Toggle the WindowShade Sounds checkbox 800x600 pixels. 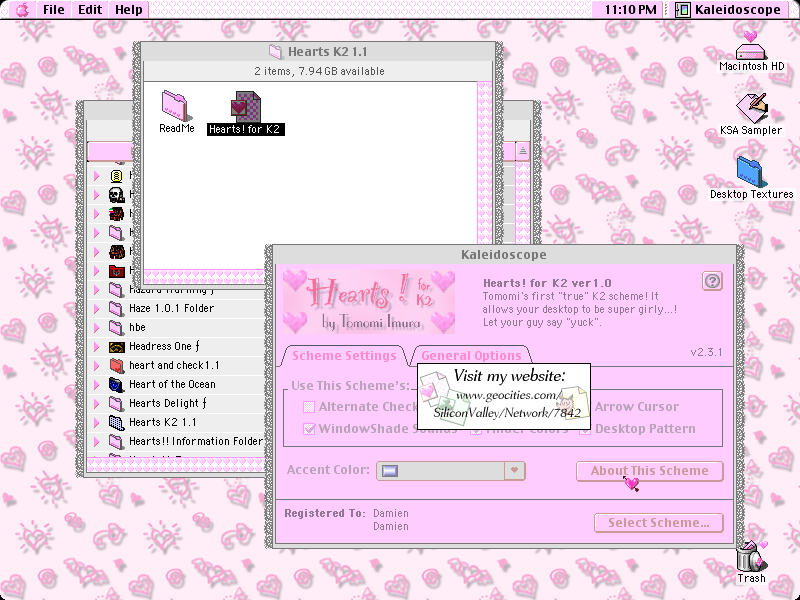tap(309, 429)
